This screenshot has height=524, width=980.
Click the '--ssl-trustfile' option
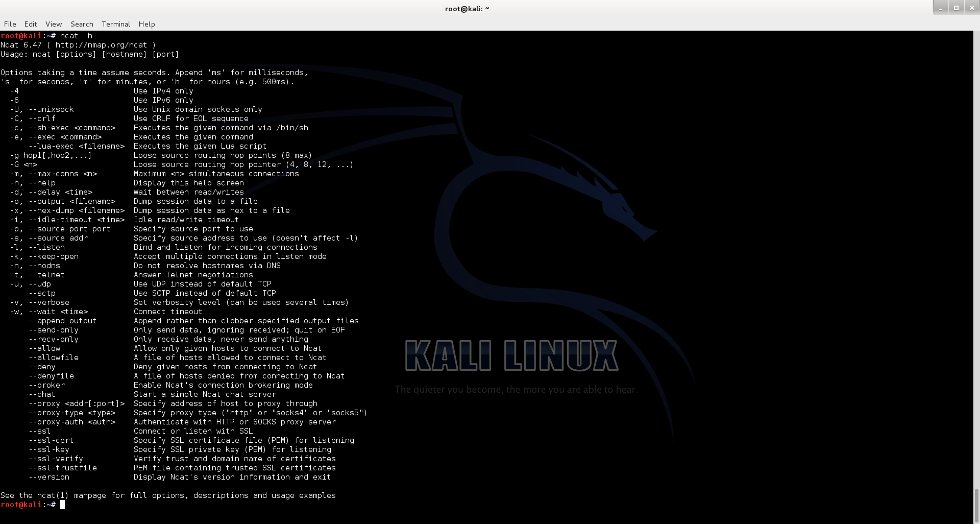[63, 468]
